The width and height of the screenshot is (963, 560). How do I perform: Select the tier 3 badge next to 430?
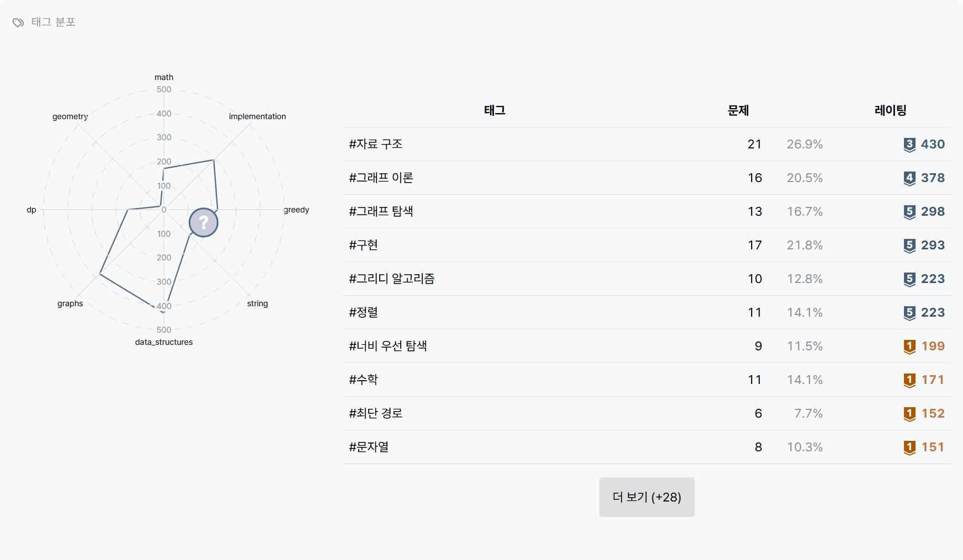point(909,144)
